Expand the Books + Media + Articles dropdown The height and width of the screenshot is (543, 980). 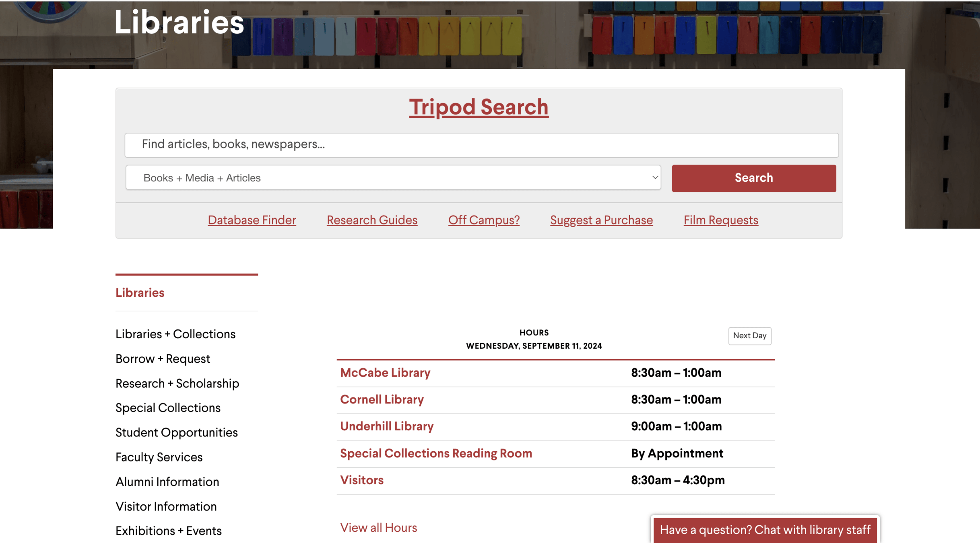tap(393, 178)
